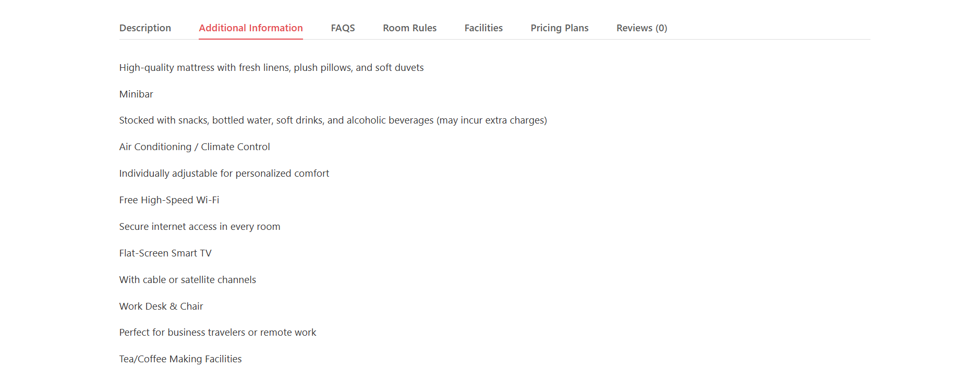Viewport: 980px width, 380px height.
Task: Switch to the FAQS tab
Action: pos(343,28)
